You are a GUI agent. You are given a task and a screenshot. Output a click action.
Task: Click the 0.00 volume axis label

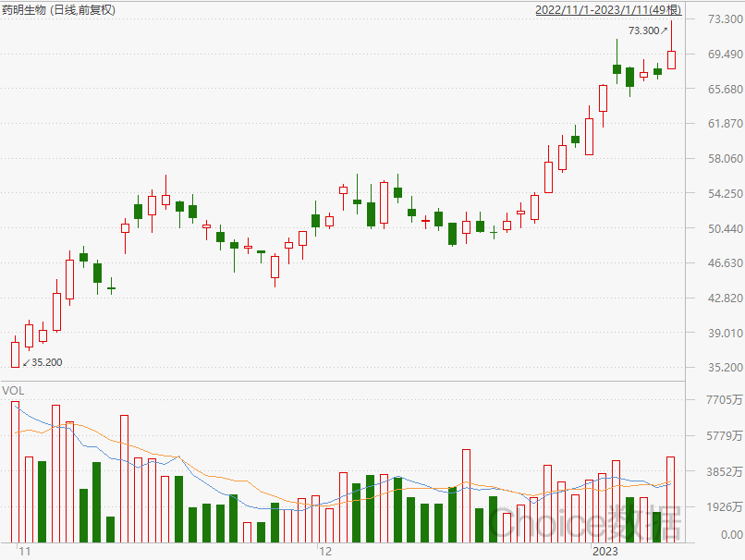(732, 535)
